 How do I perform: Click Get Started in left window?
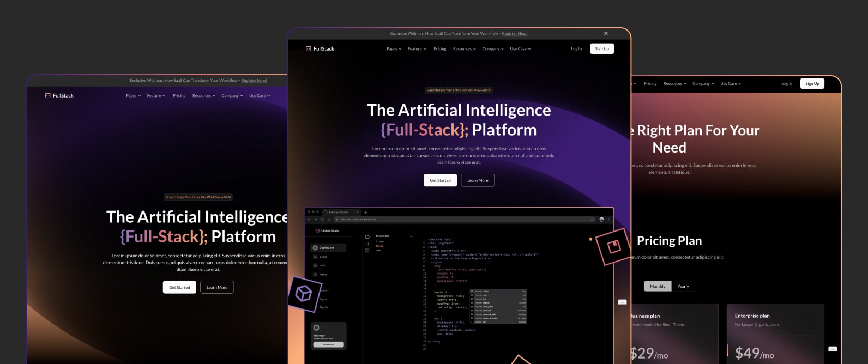[179, 287]
